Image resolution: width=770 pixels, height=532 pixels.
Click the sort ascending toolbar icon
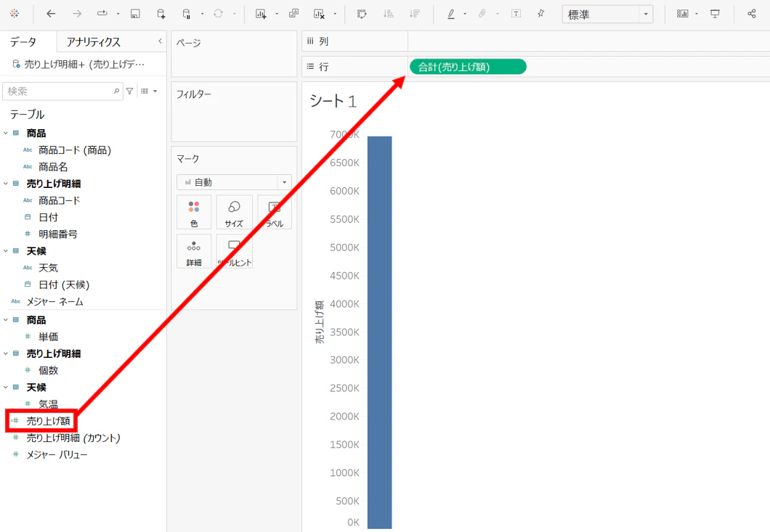[389, 14]
